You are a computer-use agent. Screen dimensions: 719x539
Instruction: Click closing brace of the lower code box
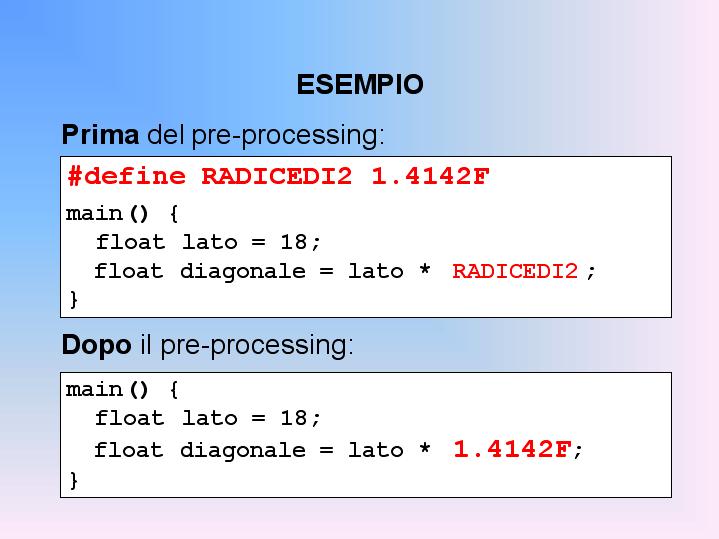click(x=72, y=479)
